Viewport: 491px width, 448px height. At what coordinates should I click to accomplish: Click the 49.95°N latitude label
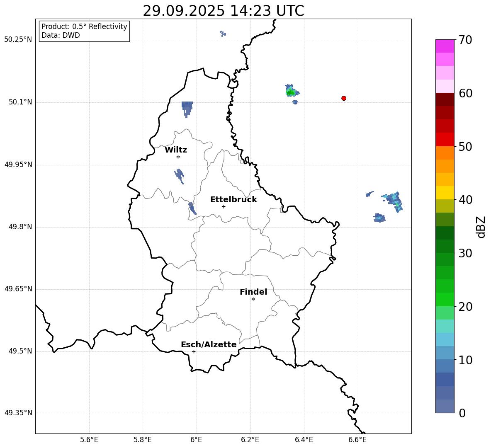(x=18, y=165)
